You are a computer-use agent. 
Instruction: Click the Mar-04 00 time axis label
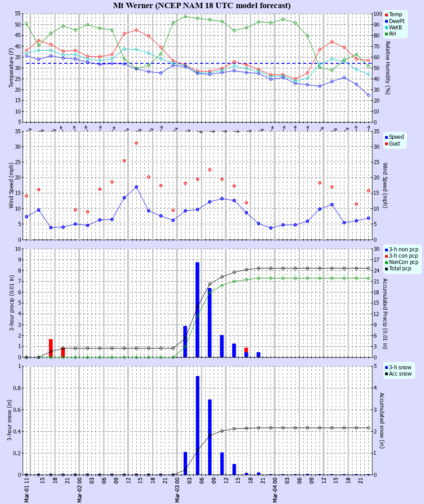(x=275, y=490)
